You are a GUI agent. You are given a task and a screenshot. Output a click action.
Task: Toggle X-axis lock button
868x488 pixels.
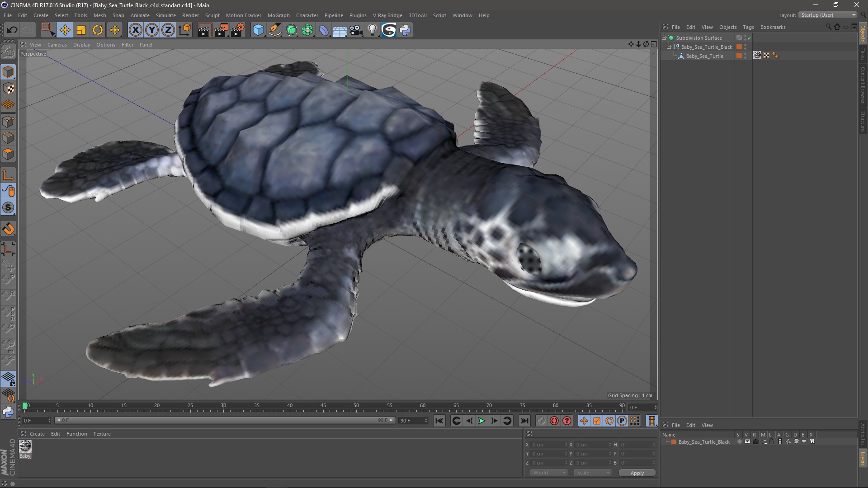tap(135, 30)
